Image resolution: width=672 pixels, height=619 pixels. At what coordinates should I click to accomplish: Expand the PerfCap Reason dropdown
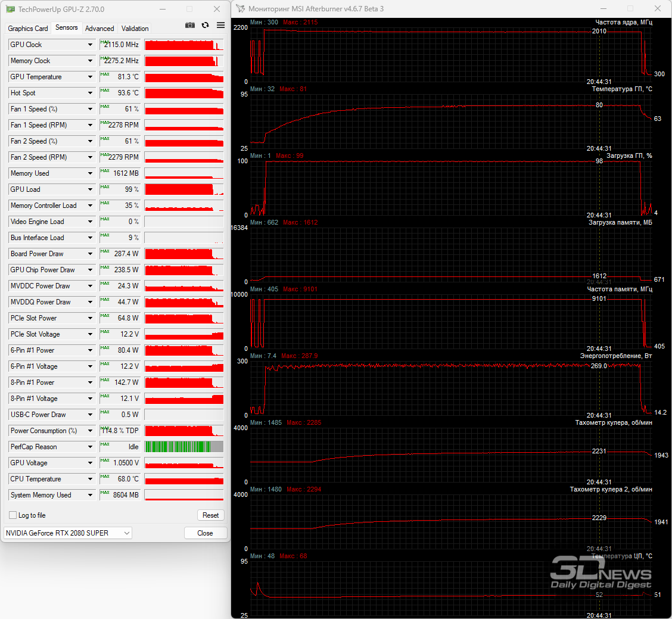pos(90,447)
